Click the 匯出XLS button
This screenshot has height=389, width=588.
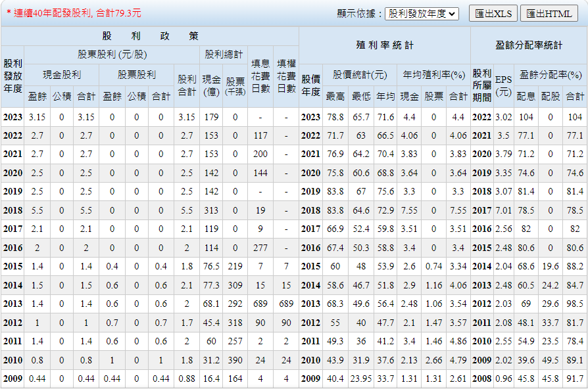click(x=493, y=14)
